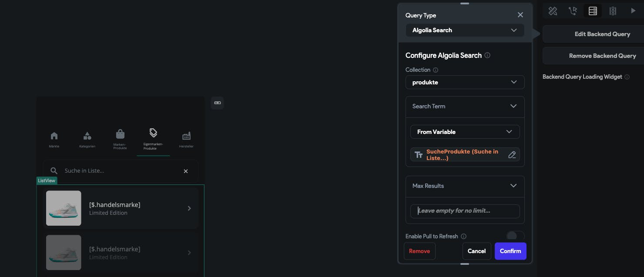Click info icon next to Configure Algolia Search
The image size is (644, 277).
pos(487,56)
